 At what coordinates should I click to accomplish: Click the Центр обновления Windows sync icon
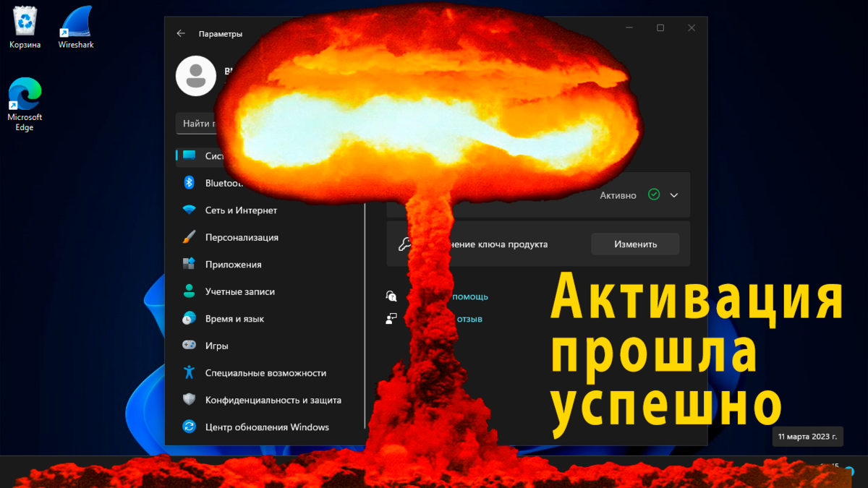click(x=189, y=427)
